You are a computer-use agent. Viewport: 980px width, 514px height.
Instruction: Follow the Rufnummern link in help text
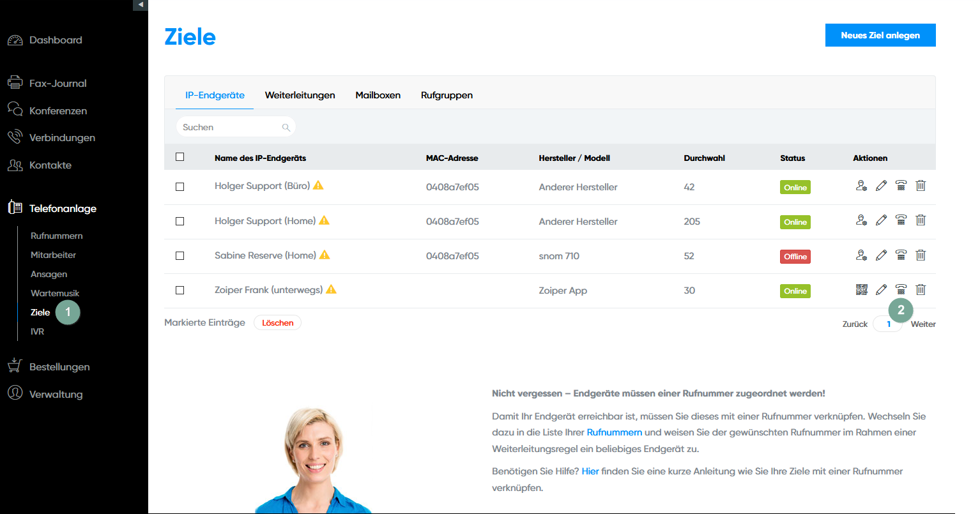coord(614,432)
